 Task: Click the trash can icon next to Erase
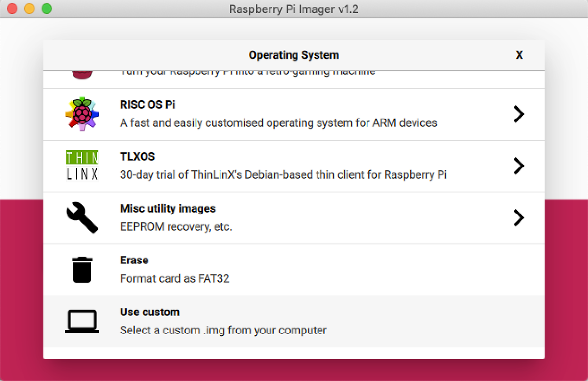coord(82,269)
